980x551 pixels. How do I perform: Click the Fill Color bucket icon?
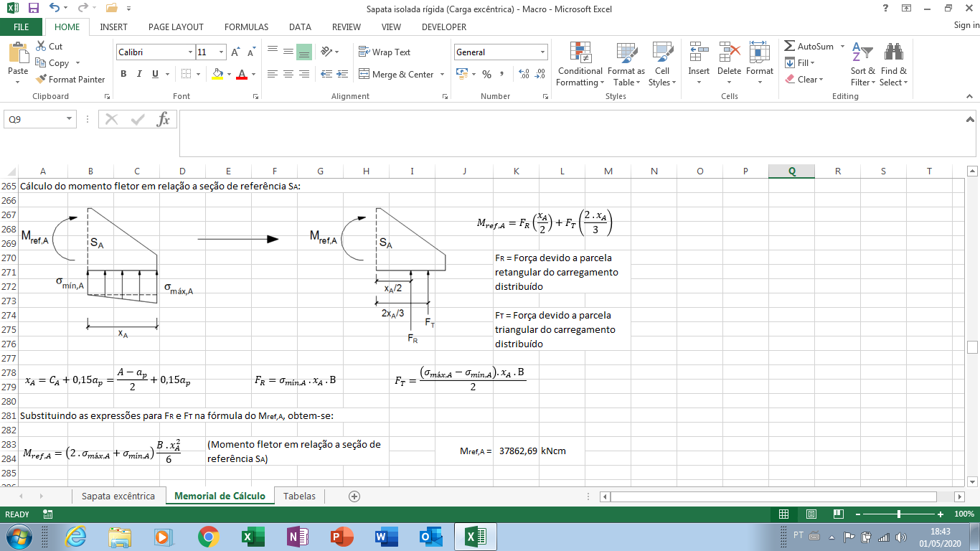coord(218,74)
